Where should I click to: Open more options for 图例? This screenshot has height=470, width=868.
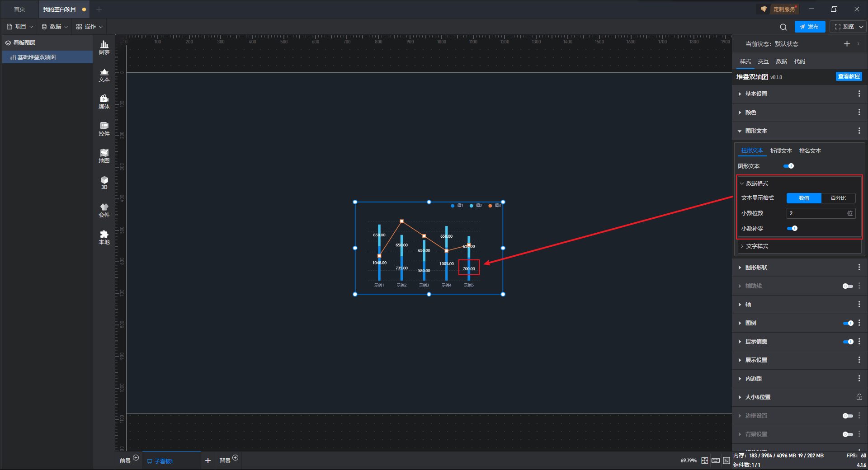coord(859,323)
